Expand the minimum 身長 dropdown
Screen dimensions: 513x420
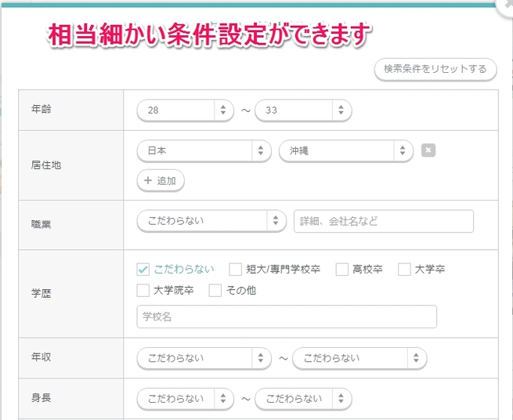click(186, 399)
